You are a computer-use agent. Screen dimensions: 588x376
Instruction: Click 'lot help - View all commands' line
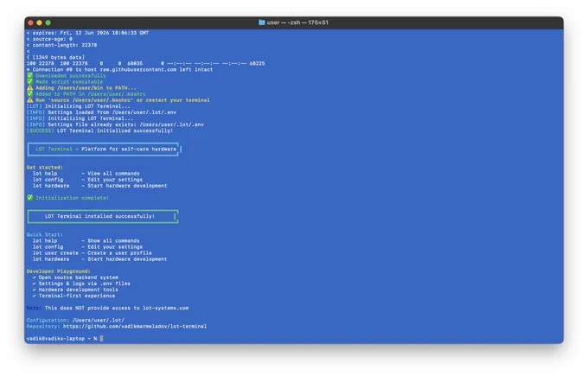86,174
